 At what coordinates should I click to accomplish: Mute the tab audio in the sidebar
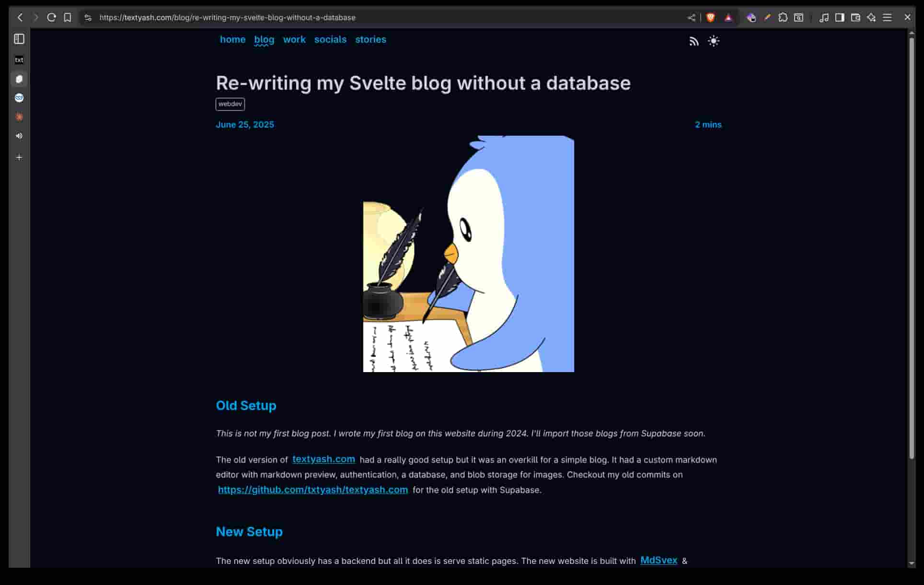[x=19, y=136]
